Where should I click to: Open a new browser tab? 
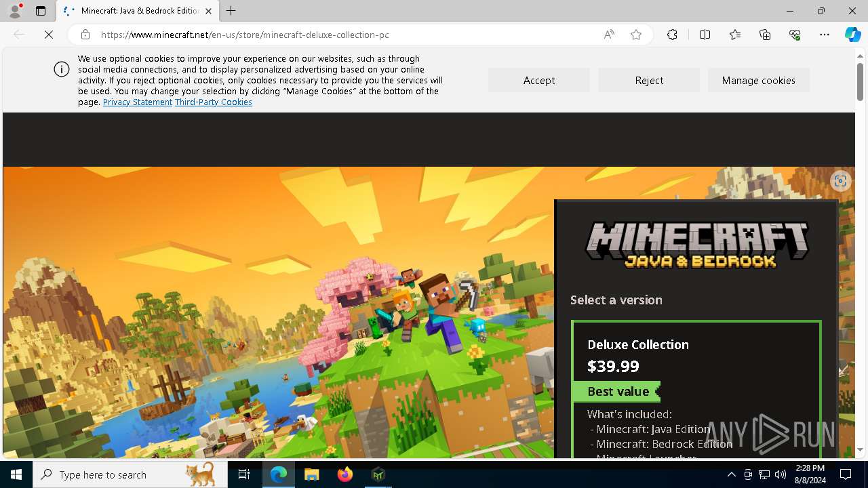(x=231, y=11)
